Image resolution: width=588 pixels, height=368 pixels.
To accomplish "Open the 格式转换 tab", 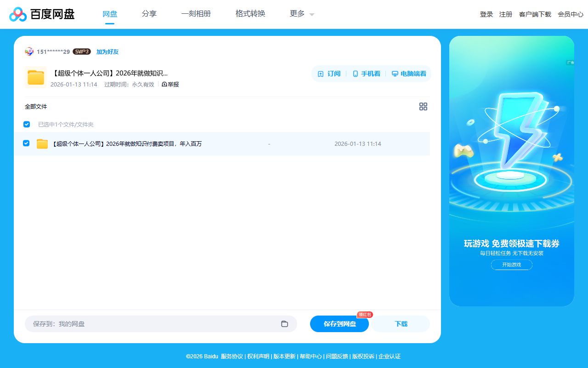I will (x=250, y=14).
